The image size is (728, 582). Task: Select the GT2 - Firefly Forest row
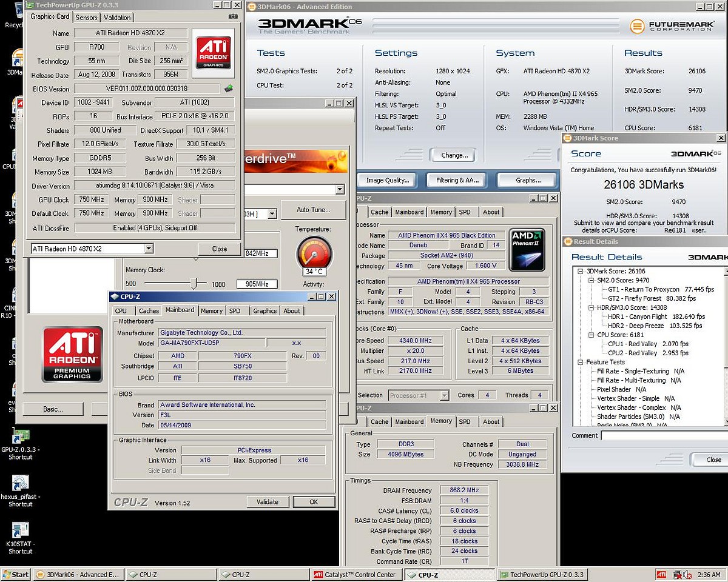click(652, 299)
